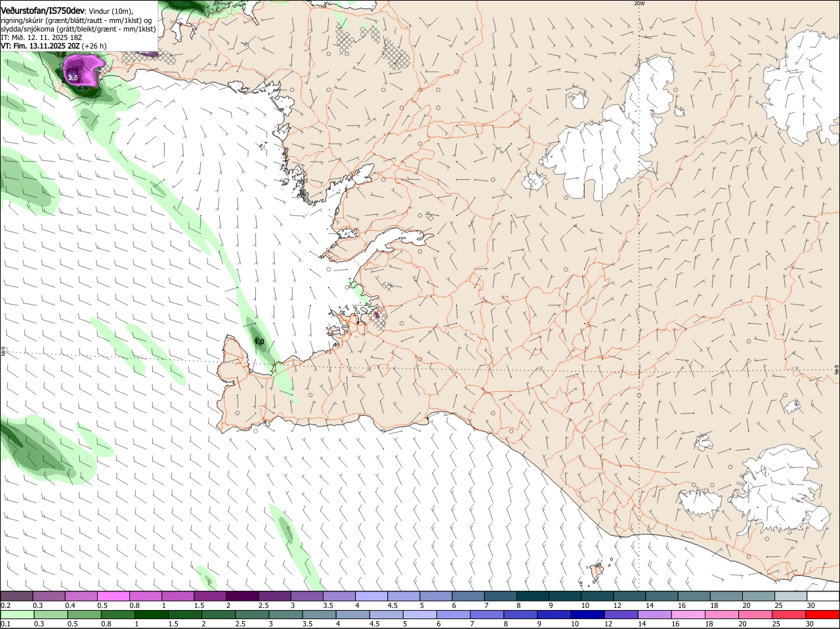Pick upper-row pink swatch between 0.5 and 0.8
This screenshot has height=629, width=840.
pos(113,596)
